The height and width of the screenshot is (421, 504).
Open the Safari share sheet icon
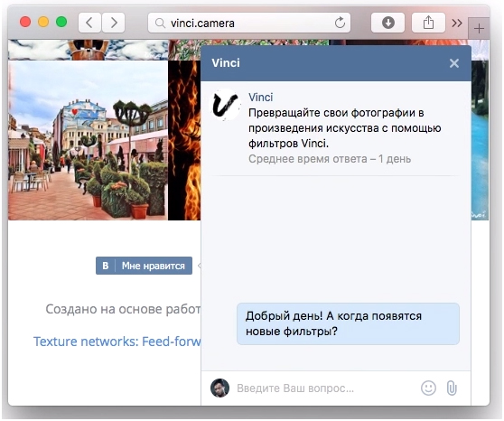point(428,23)
